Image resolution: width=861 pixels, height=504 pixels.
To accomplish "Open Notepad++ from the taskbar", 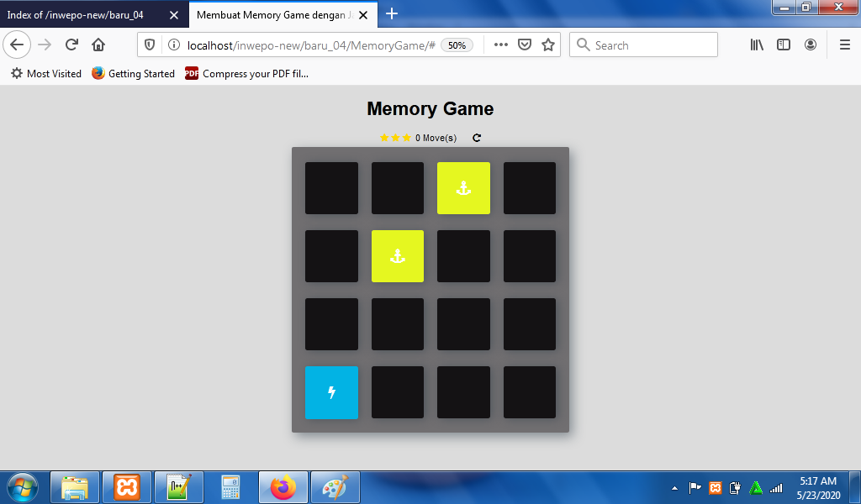I will (x=179, y=487).
